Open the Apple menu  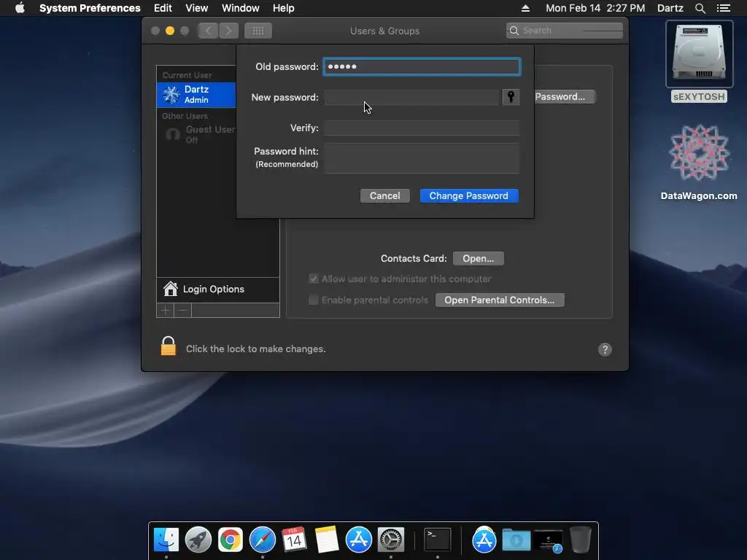(20, 8)
